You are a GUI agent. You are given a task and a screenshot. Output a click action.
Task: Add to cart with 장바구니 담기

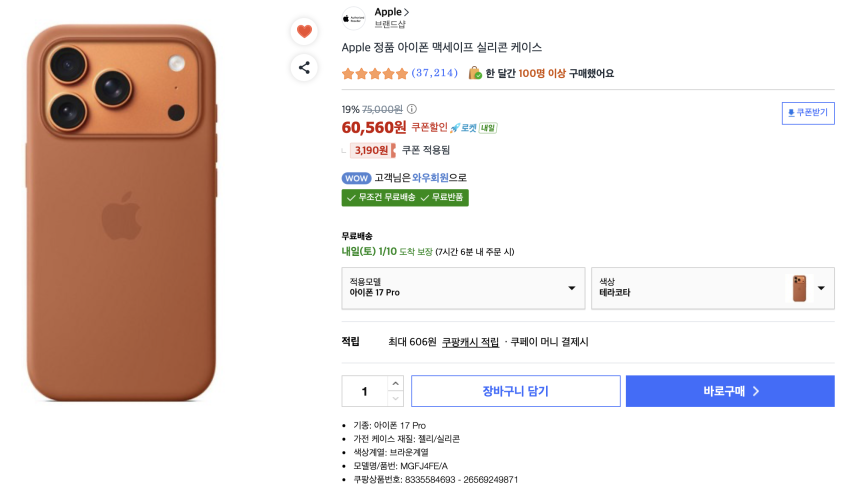coord(516,391)
